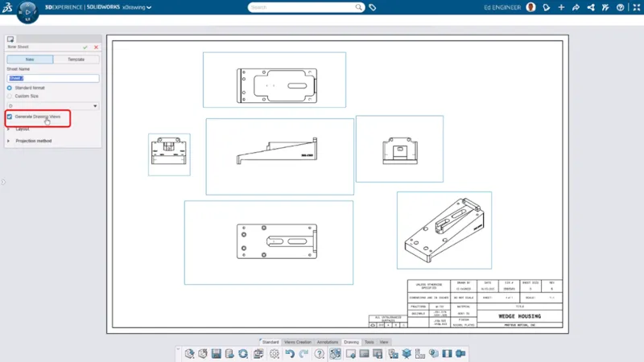Click the Sheet Name input field
Viewport: 644px width, 362px height.
tap(52, 78)
